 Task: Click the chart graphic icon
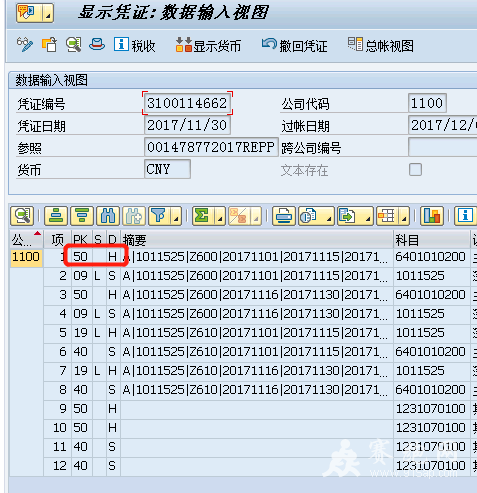(x=432, y=216)
